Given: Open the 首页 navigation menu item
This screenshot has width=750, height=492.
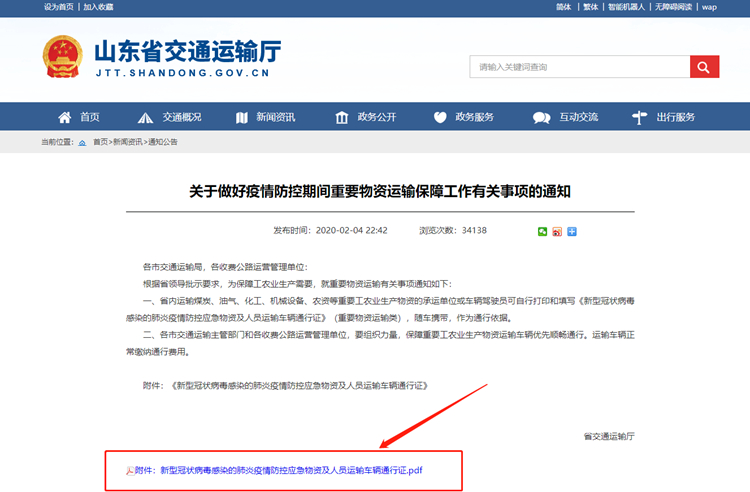Looking at the screenshot, I should (x=90, y=117).
